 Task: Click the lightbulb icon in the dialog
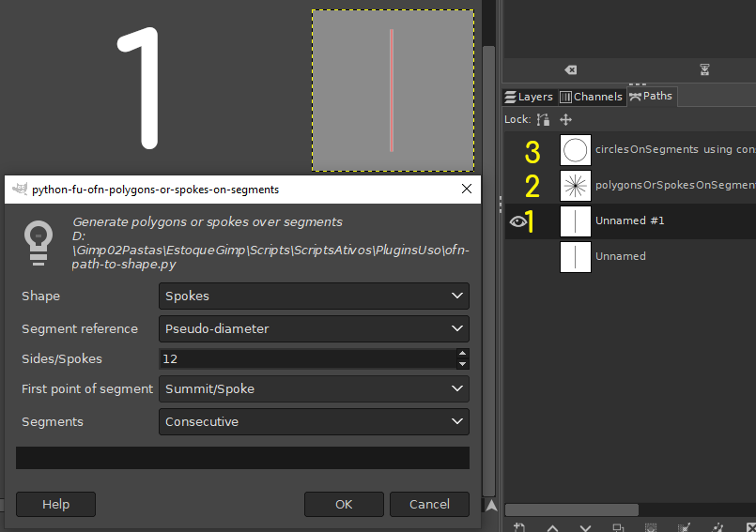39,243
